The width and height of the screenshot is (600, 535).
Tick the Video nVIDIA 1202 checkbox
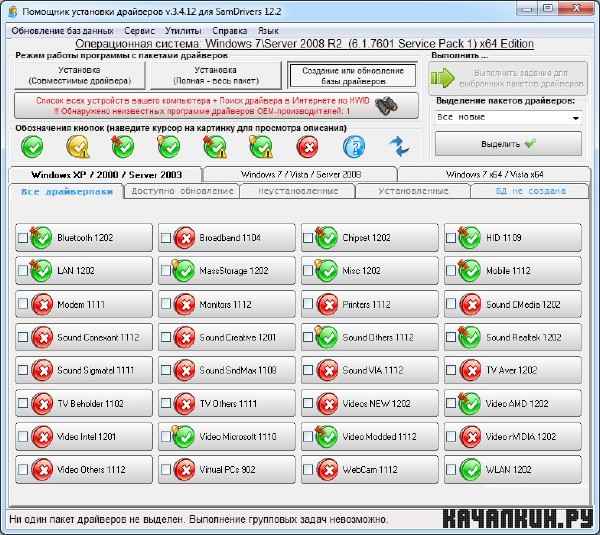click(x=451, y=436)
